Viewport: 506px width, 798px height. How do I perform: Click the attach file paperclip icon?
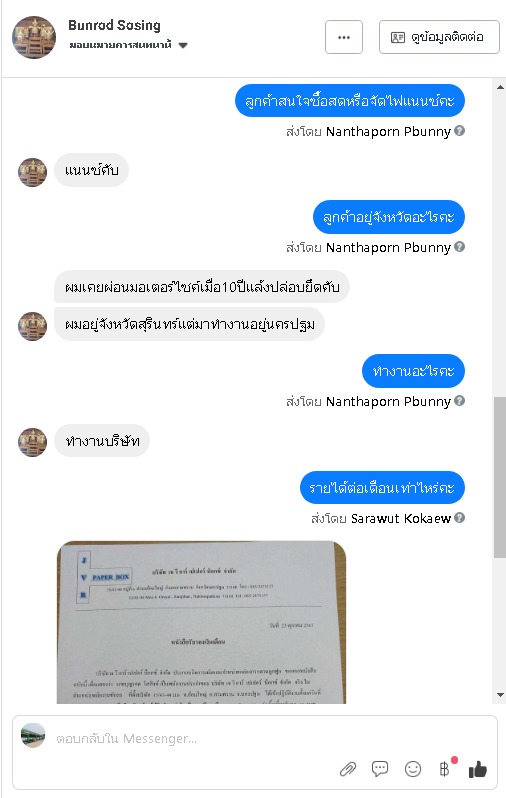[348, 768]
